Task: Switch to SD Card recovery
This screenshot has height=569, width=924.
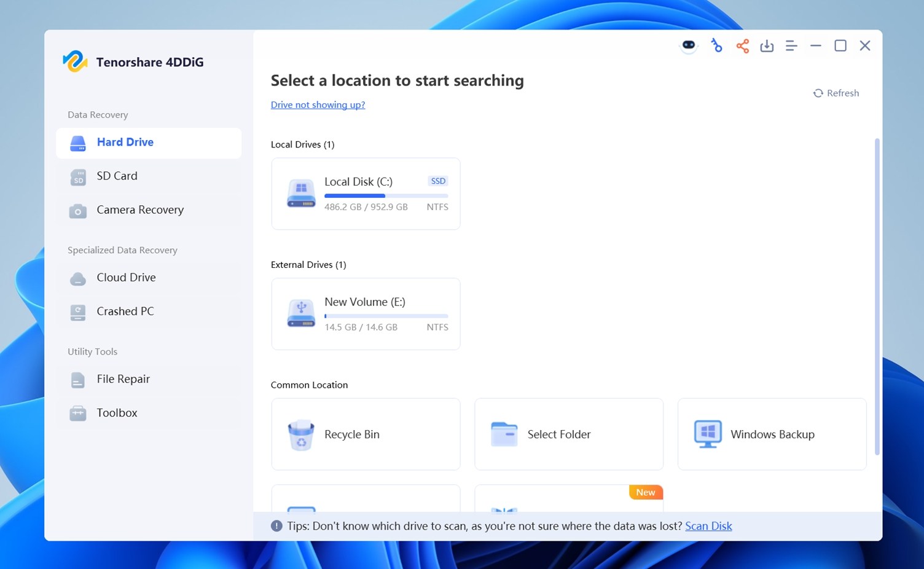Action: coord(117,176)
